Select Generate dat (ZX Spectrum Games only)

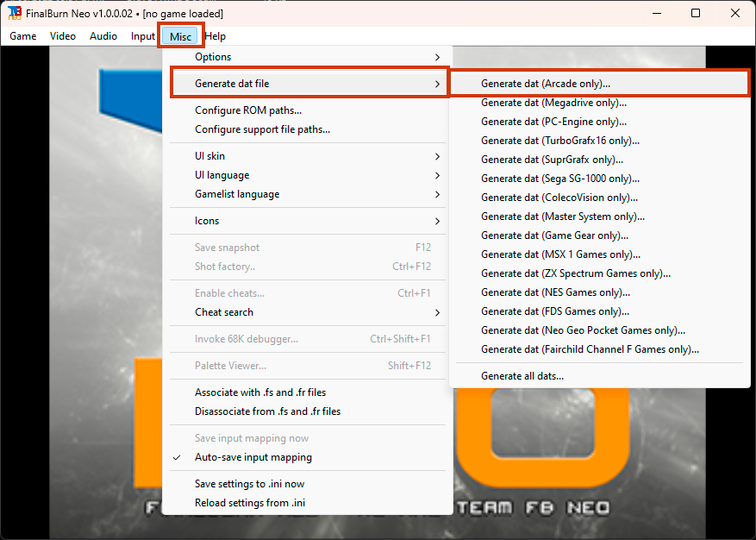pyautogui.click(x=599, y=273)
